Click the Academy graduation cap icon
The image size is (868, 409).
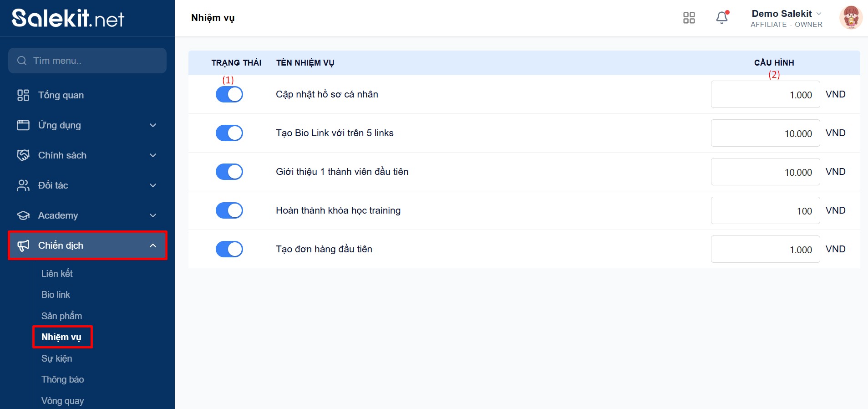coord(23,215)
